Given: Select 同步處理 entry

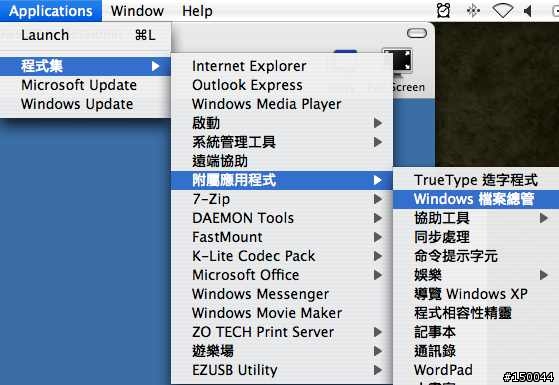Looking at the screenshot, I should [x=476, y=237].
